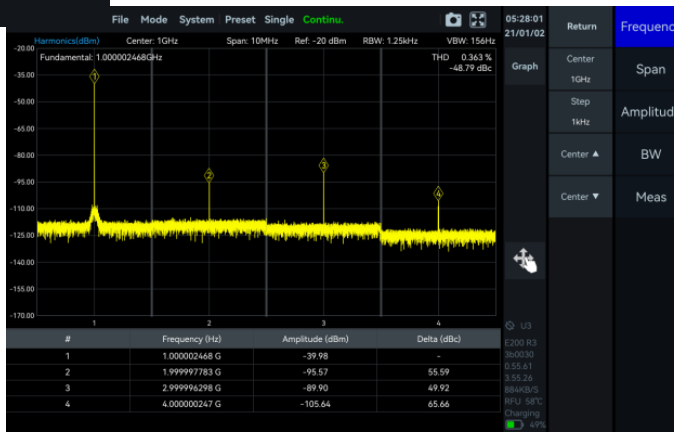Edit the Center 1GHz setting
Viewport: 693px width, 438px height.
click(x=580, y=69)
